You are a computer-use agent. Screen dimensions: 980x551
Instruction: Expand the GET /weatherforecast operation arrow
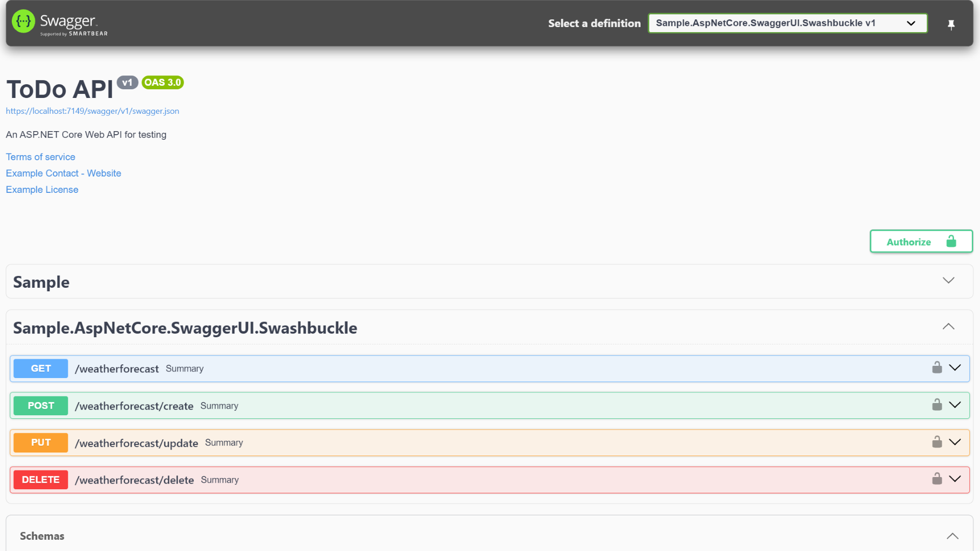point(954,368)
